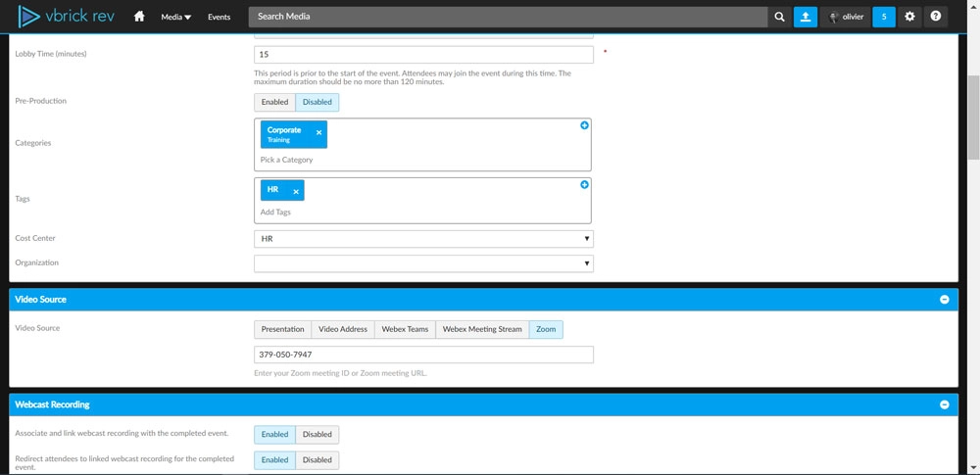Open the Media menu
This screenshot has width=980, height=475.
pos(176,17)
